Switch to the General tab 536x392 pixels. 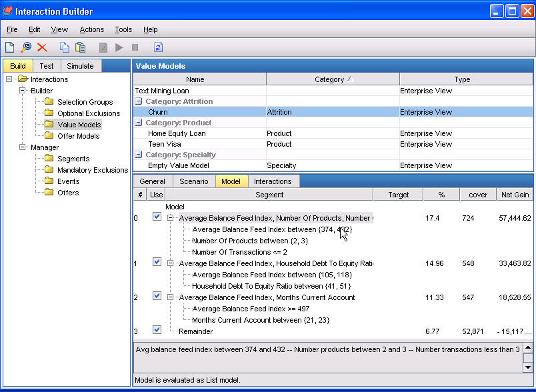153,181
